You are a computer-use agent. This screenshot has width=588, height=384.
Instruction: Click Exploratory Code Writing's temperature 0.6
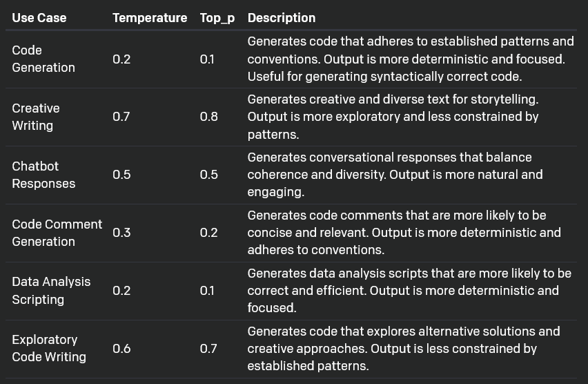tap(121, 349)
